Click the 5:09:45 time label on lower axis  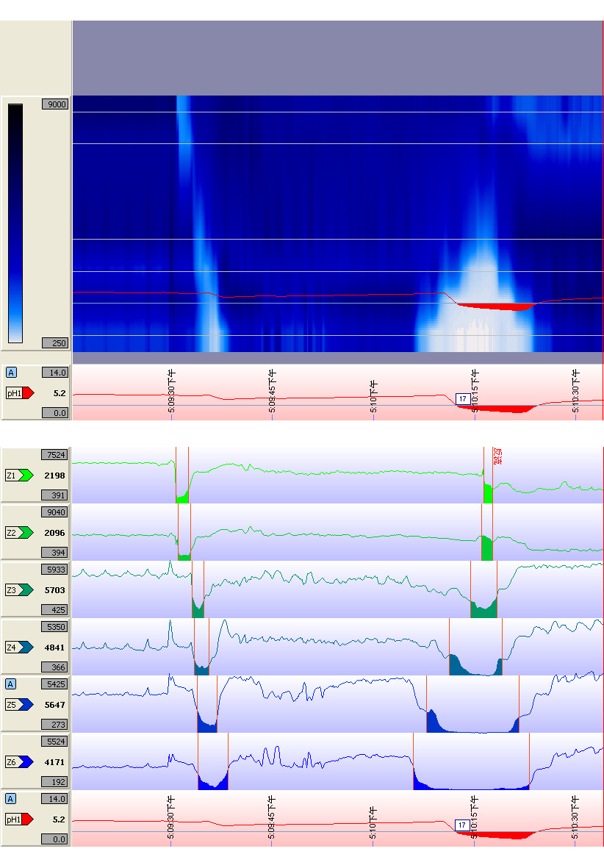pos(271,818)
